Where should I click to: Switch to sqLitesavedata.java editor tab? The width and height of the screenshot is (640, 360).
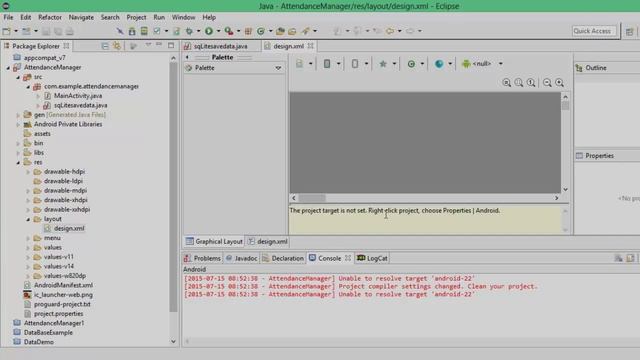point(220,46)
